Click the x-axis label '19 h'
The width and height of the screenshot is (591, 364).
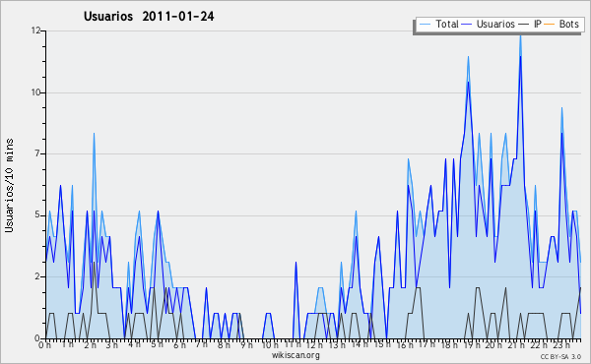[x=471, y=344]
